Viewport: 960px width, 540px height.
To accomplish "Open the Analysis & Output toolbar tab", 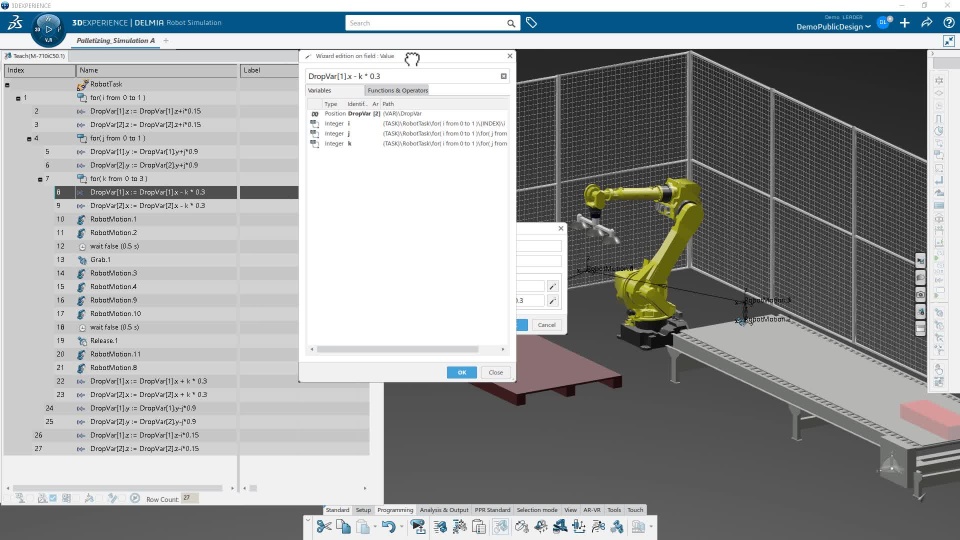I will point(444,509).
